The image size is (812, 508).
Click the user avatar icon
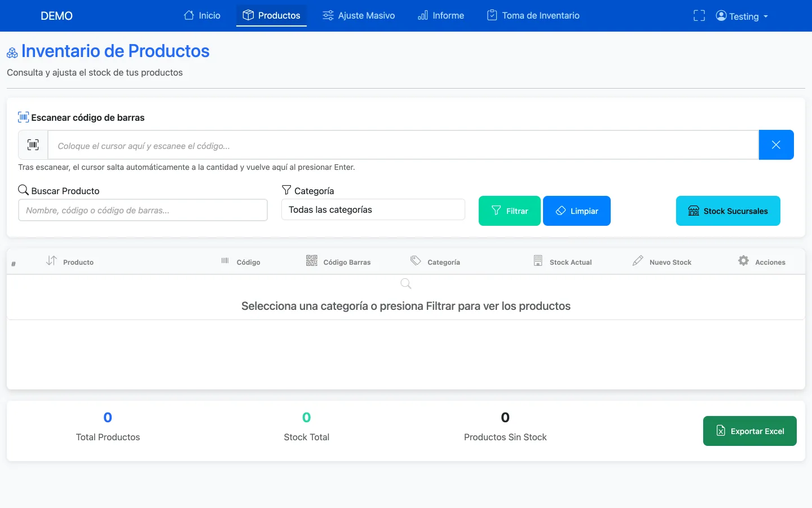[721, 16]
